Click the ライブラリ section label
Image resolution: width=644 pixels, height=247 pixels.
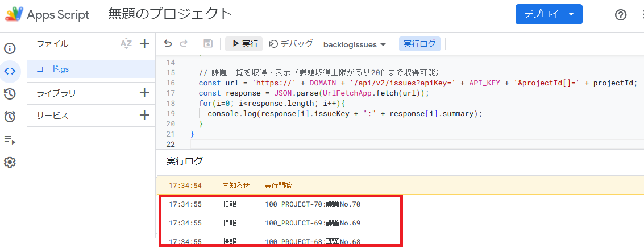click(x=56, y=93)
